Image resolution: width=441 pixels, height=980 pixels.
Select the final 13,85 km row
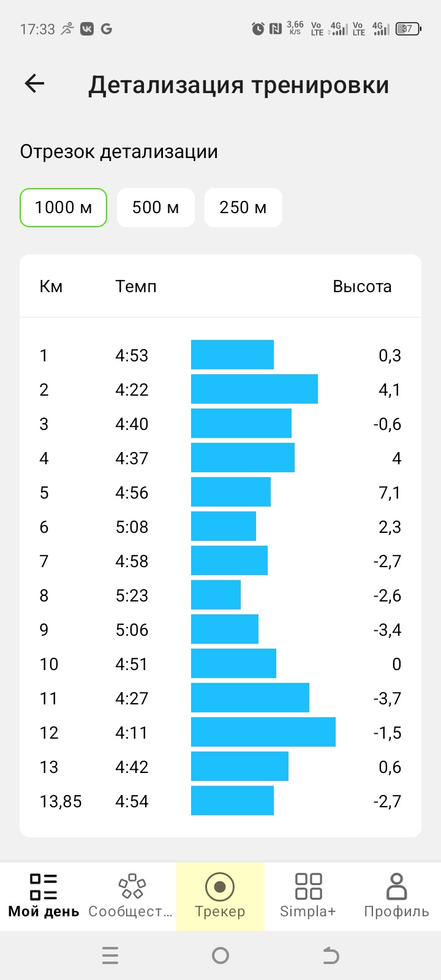click(x=221, y=801)
